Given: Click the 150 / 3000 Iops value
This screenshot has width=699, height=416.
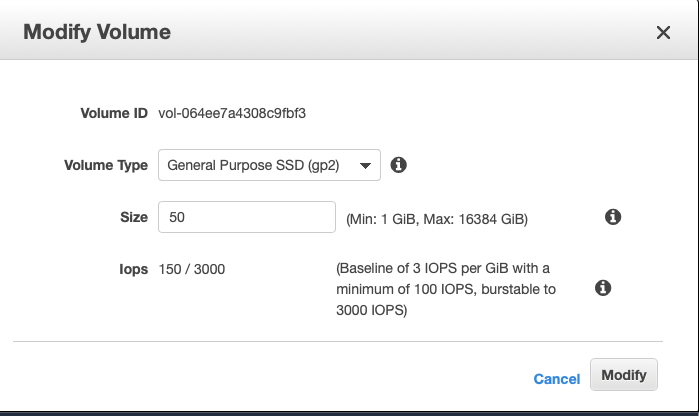Looking at the screenshot, I should point(192,269).
